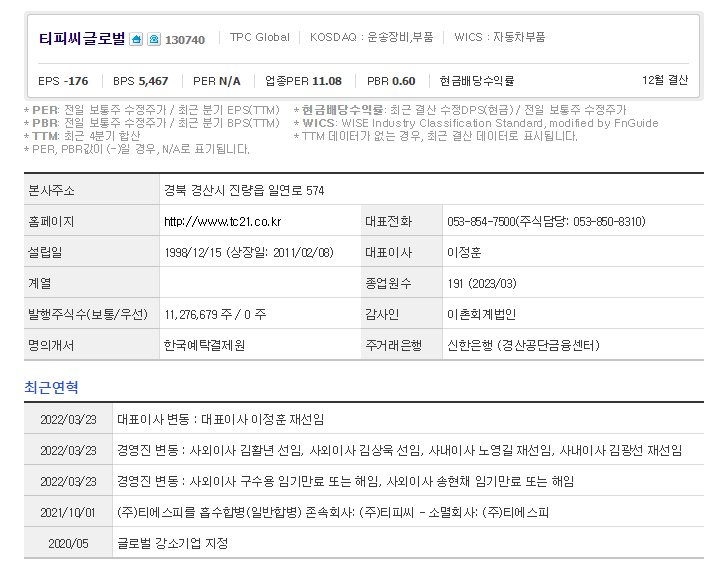
Task: Click 신한은행 (경산공단금융센터) cell
Action: (x=573, y=344)
